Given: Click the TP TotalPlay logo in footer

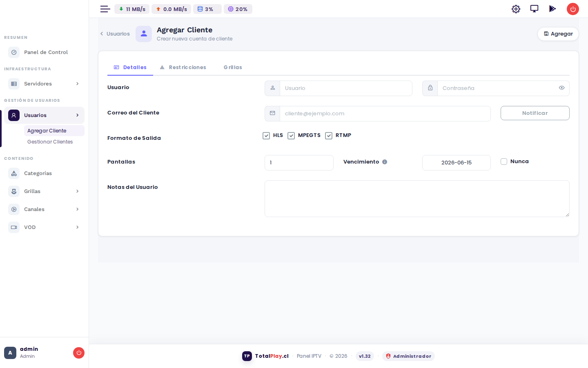Looking at the screenshot, I should point(247,356).
